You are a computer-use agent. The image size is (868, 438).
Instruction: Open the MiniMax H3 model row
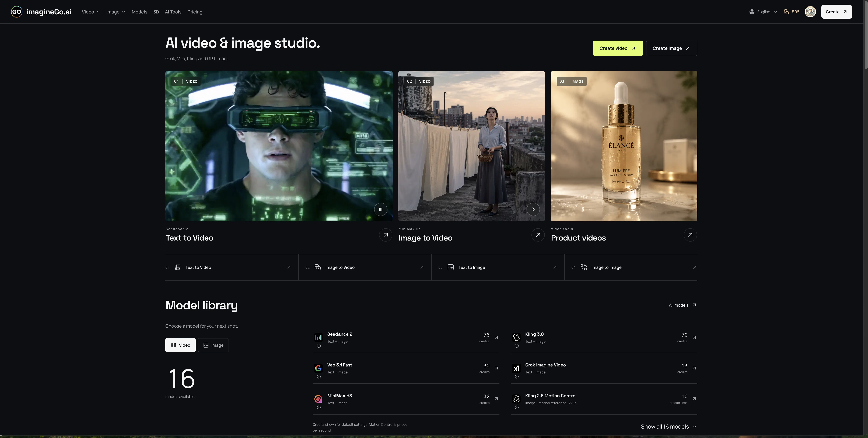tap(406, 399)
